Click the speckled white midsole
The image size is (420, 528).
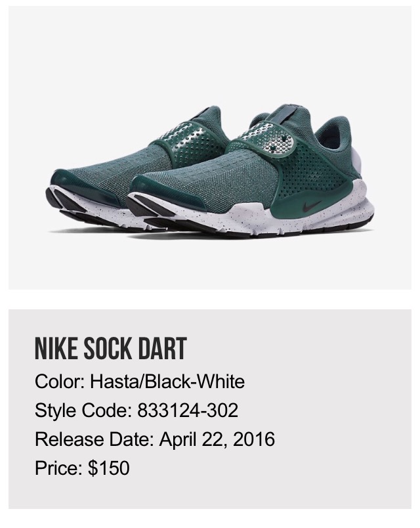point(256,215)
